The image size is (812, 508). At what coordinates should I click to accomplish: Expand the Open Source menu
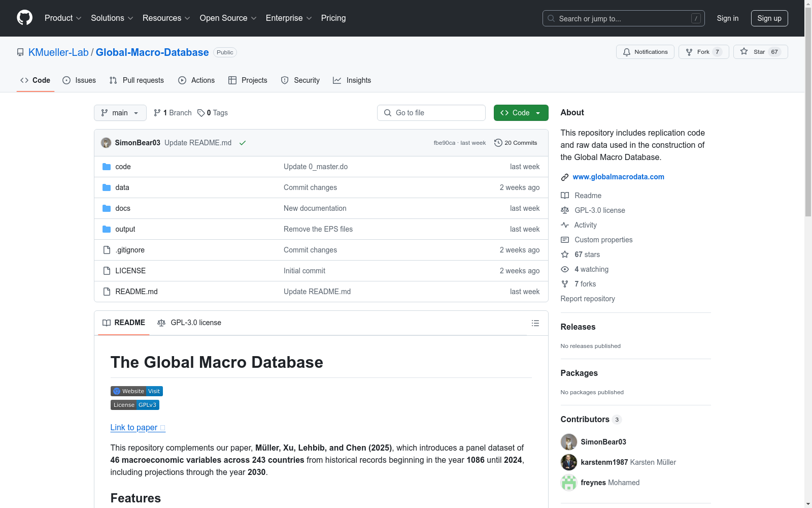click(228, 18)
